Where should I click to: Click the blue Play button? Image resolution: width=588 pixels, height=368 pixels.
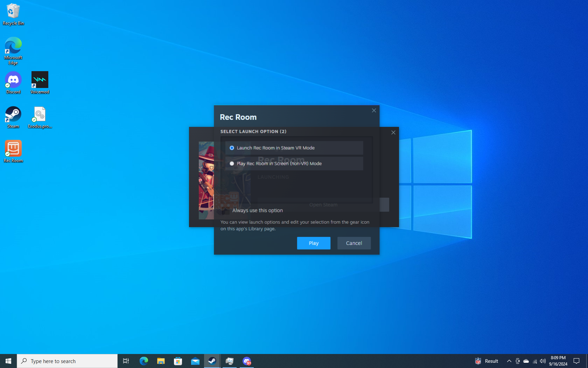314,243
